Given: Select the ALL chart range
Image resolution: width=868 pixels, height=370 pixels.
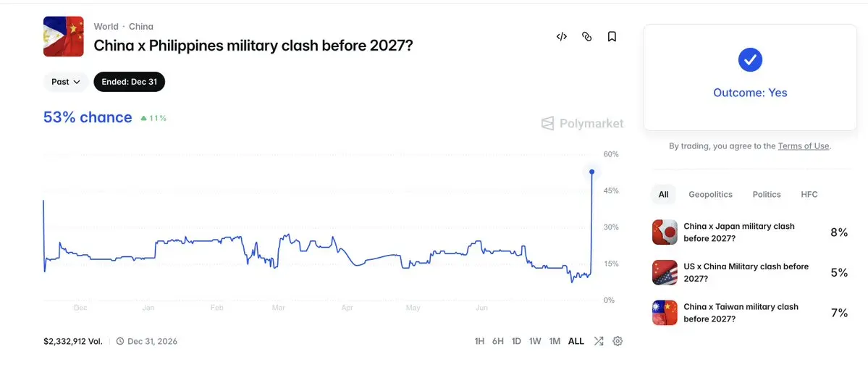Looking at the screenshot, I should 576,341.
